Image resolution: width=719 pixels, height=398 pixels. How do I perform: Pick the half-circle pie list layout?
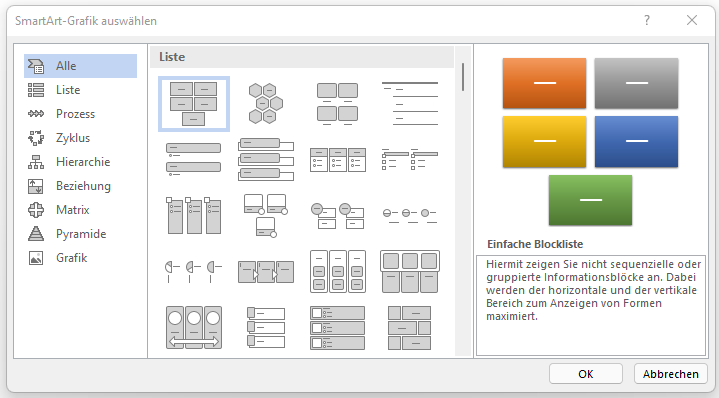194,271
